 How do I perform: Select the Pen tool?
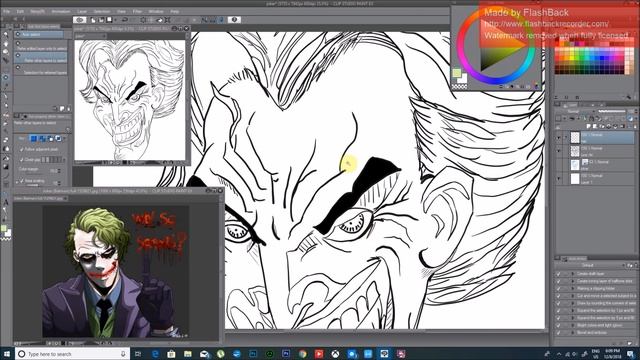tap(6, 96)
